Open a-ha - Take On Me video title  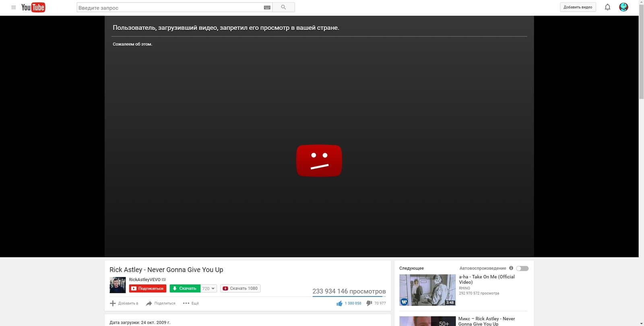pyautogui.click(x=487, y=279)
